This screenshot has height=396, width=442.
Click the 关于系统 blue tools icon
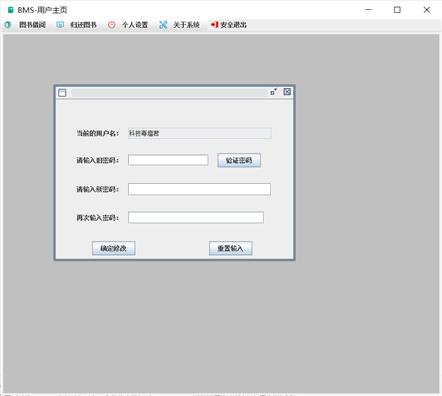click(x=163, y=25)
